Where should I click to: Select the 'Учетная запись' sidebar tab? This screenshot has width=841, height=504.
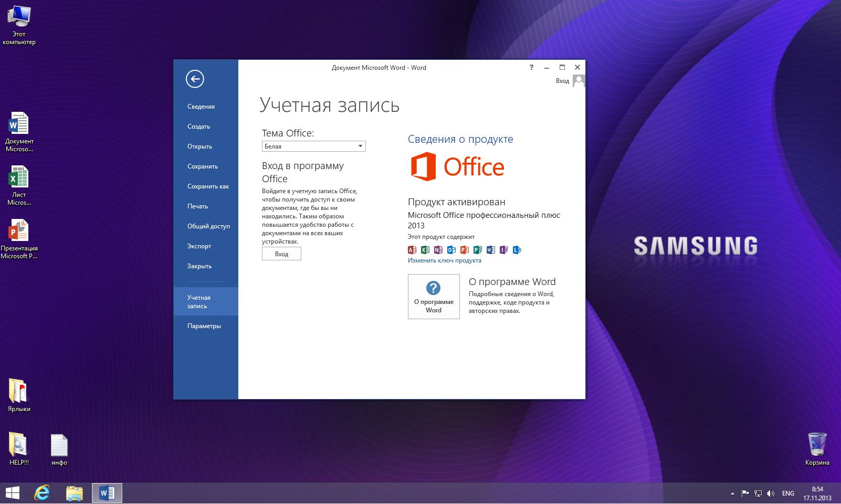(x=206, y=301)
